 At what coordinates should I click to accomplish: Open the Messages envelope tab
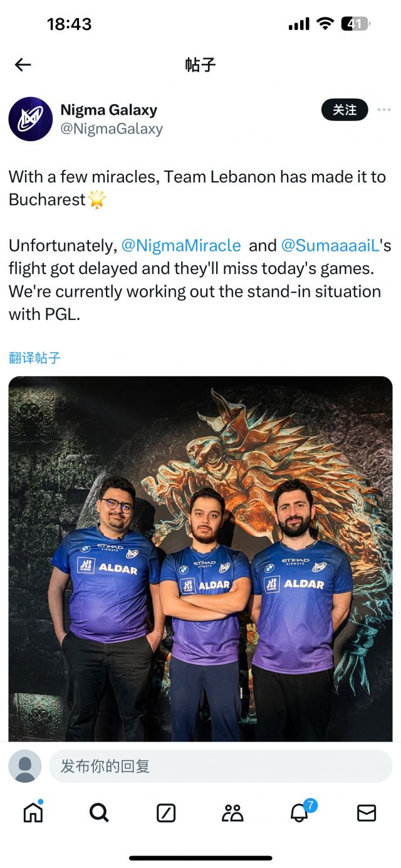click(x=367, y=813)
